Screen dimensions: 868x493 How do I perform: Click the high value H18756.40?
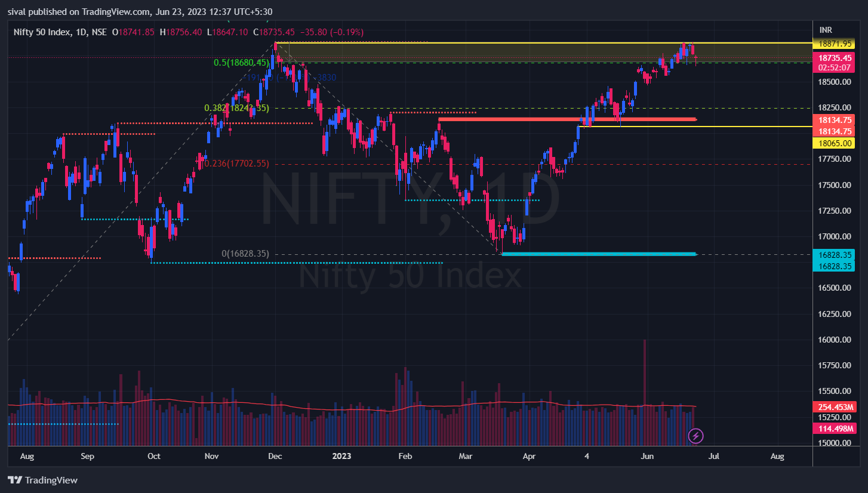180,32
